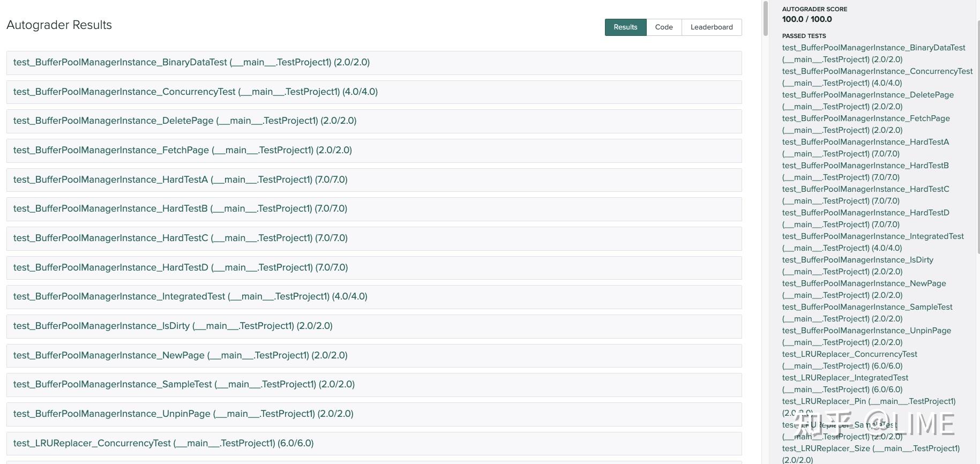
Task: Click the Autograder Results heading
Action: pyautogui.click(x=59, y=25)
